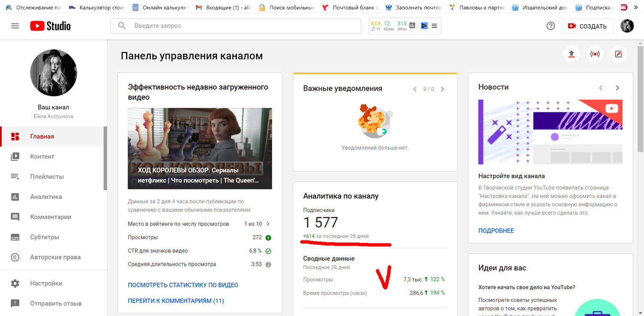Go to previous notification arrow
Screen dimensions: 644x316
415,89
